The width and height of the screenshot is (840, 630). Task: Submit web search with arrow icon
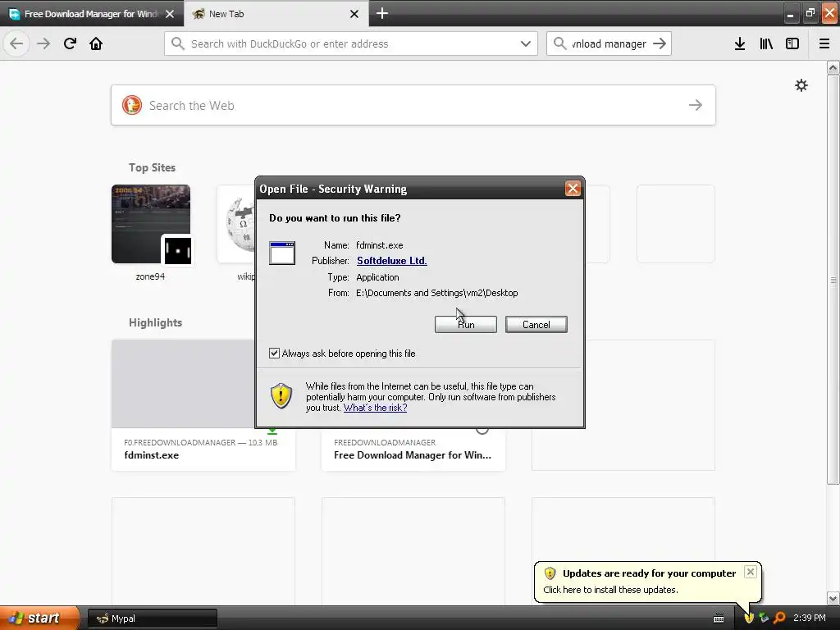[696, 105]
